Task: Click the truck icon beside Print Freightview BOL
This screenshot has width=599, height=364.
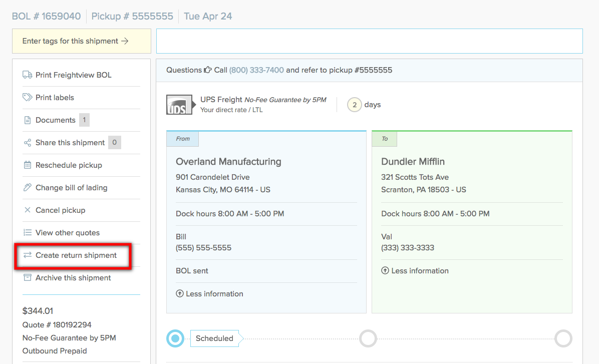Action: (27, 75)
